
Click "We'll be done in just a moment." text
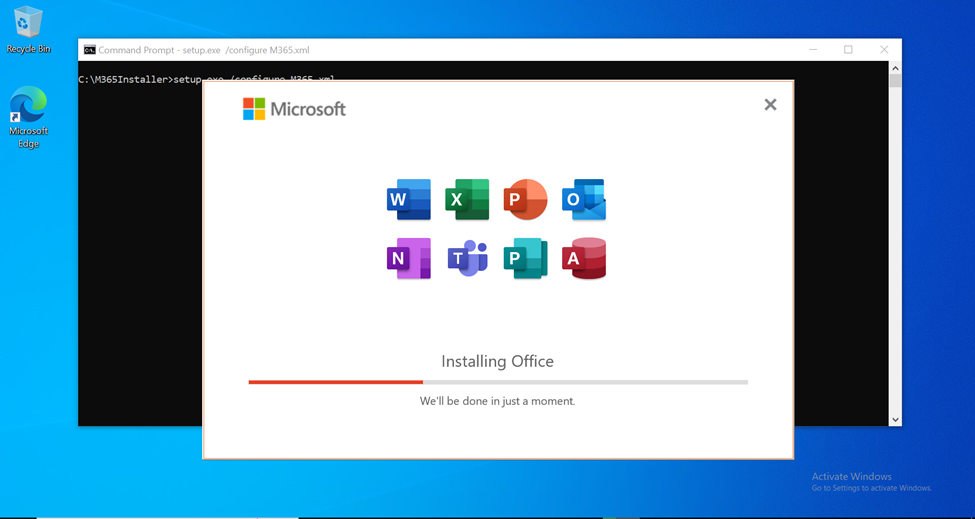coord(497,401)
